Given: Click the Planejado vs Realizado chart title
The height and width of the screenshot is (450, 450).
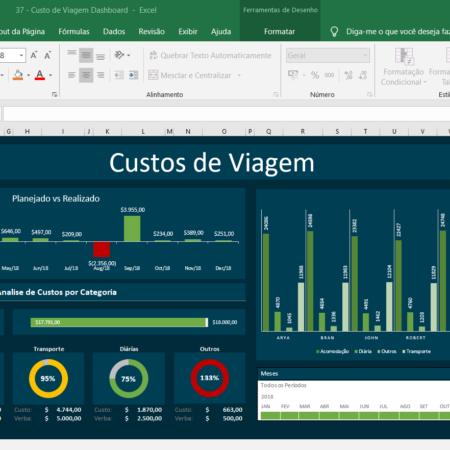Looking at the screenshot, I should 56,199.
